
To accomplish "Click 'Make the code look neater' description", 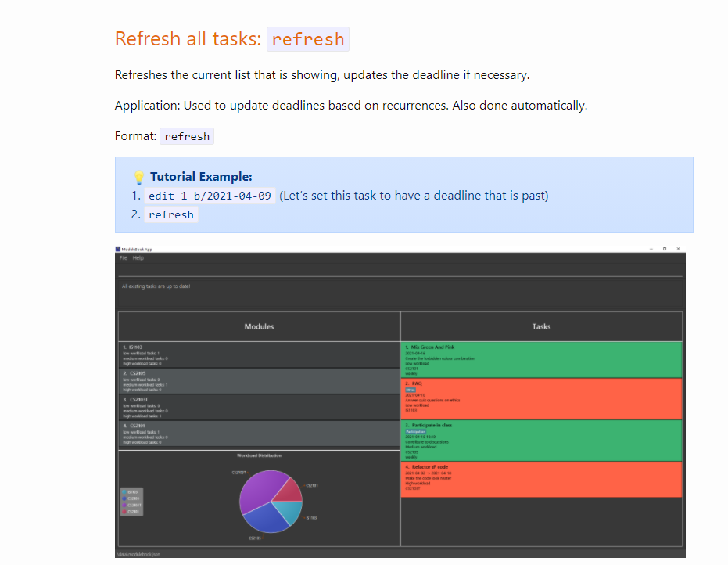I will [428, 478].
